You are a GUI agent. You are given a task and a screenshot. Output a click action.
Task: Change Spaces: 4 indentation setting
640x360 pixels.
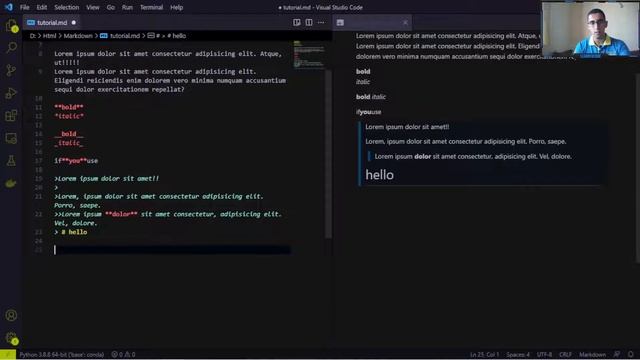pyautogui.click(x=518, y=354)
